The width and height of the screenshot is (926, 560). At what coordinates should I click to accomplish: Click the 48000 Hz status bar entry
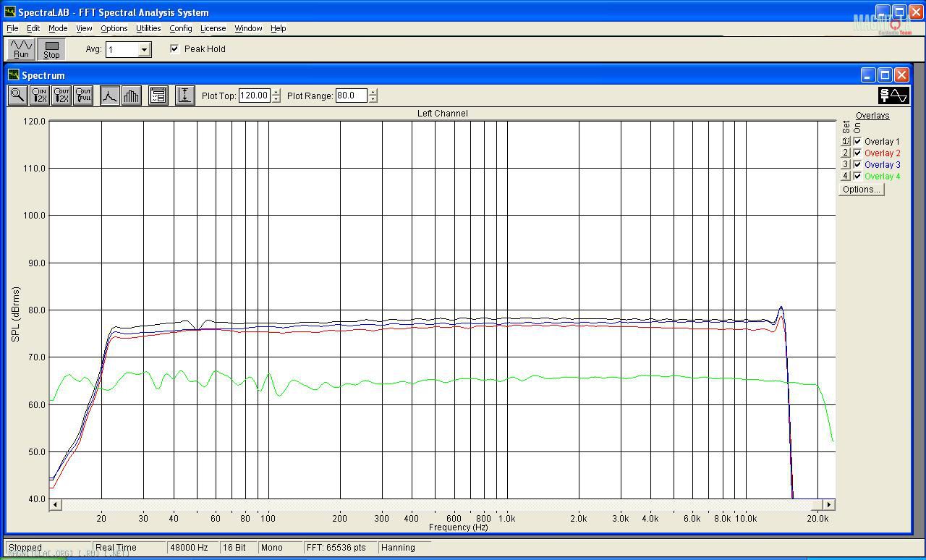pos(192,548)
